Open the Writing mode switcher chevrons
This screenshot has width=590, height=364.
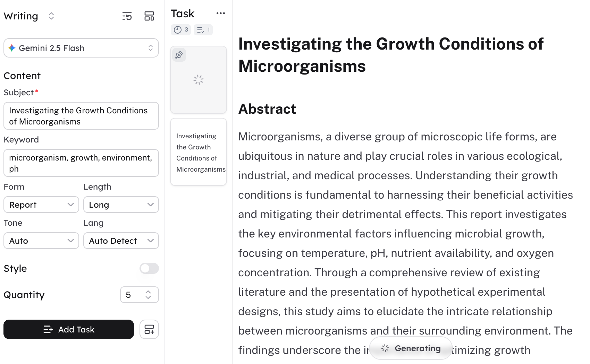tap(51, 16)
